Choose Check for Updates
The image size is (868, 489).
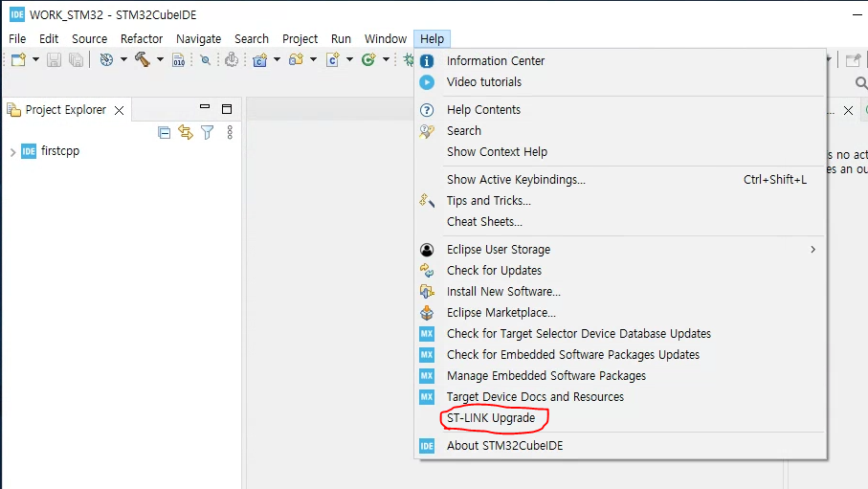click(x=620, y=270)
